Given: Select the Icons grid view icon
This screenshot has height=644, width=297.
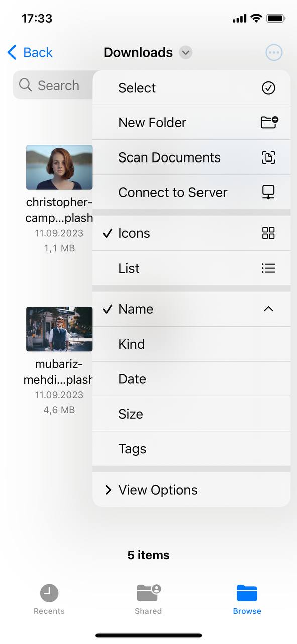Looking at the screenshot, I should pyautogui.click(x=268, y=233).
